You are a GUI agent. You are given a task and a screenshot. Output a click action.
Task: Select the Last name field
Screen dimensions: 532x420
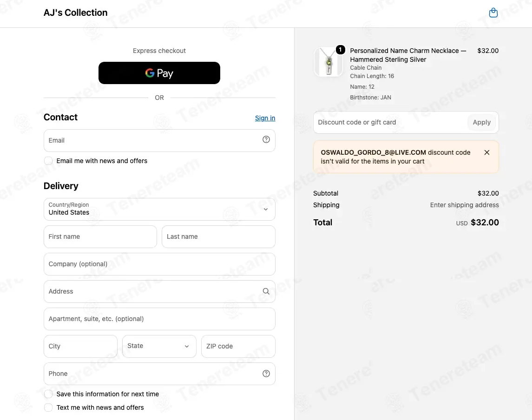[218, 236]
